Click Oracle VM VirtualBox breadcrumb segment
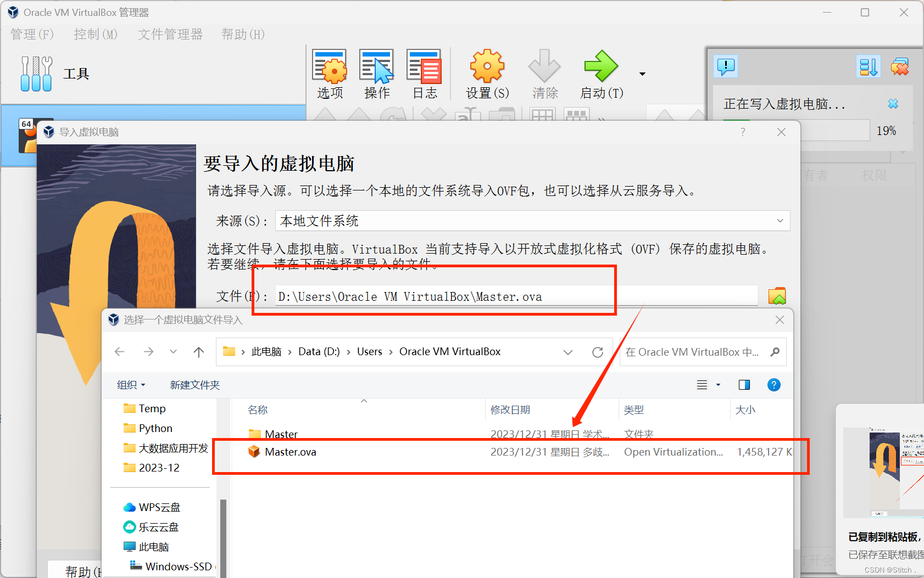This screenshot has height=578, width=924. (450, 352)
